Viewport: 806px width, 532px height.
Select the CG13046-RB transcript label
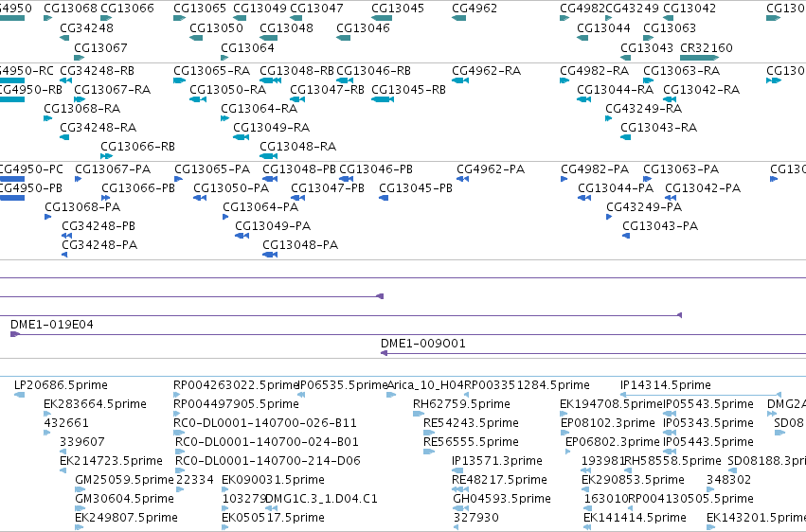point(373,71)
